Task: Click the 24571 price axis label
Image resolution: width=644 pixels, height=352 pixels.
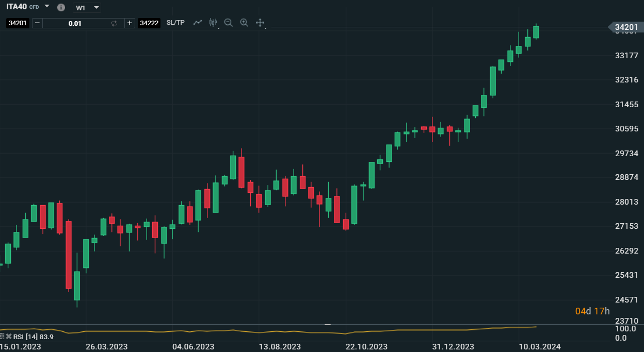Action: click(x=627, y=299)
